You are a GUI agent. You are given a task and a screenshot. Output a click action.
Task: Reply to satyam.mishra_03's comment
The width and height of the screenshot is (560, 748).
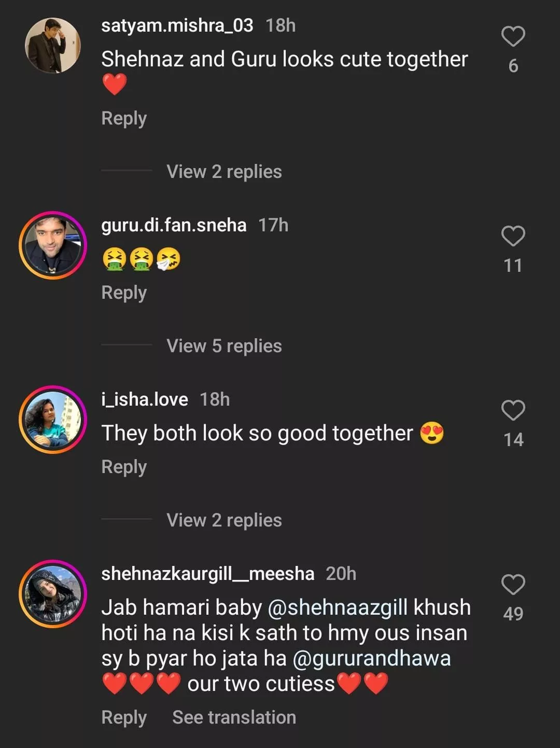pyautogui.click(x=124, y=118)
